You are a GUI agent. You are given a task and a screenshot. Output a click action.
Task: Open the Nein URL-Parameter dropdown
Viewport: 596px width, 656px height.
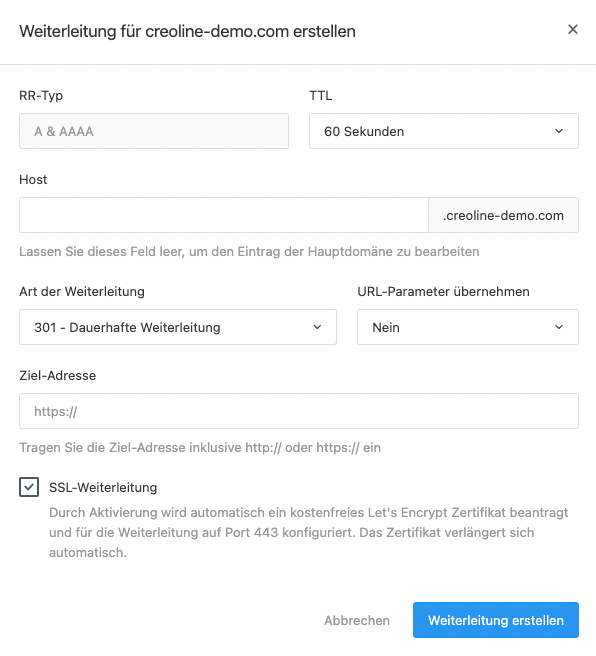[468, 327]
